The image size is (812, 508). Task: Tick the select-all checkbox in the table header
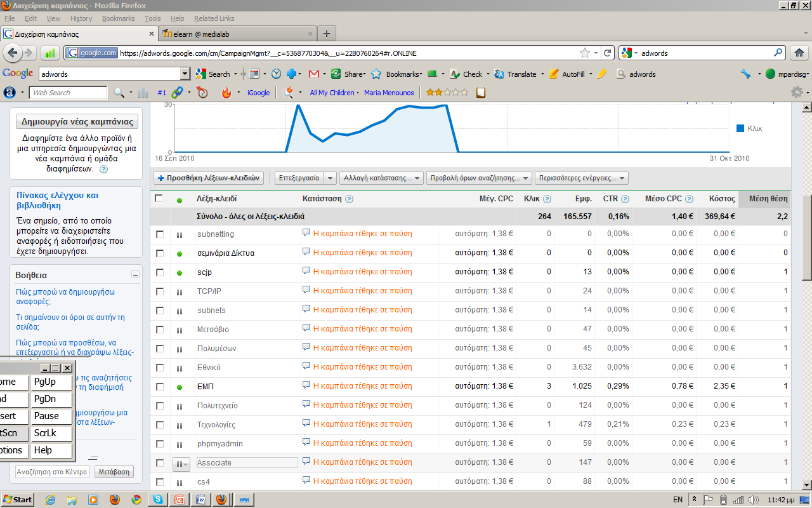159,198
